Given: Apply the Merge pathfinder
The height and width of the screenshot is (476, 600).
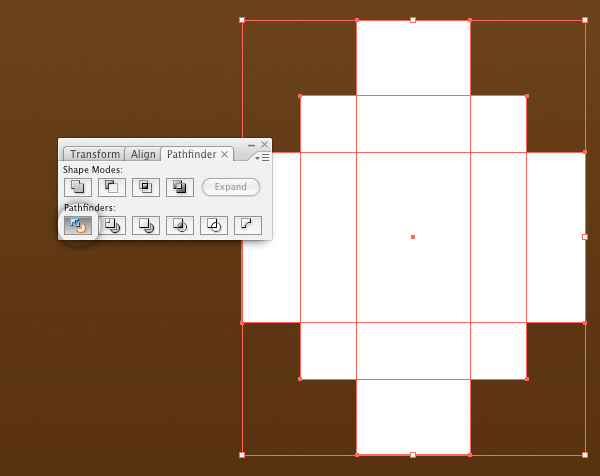Looking at the screenshot, I should pos(146,225).
